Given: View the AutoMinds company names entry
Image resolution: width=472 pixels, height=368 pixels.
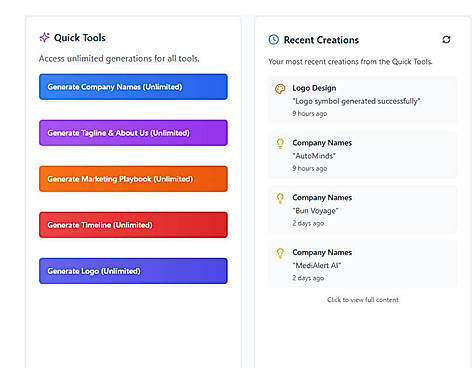Looking at the screenshot, I should 363,155.
